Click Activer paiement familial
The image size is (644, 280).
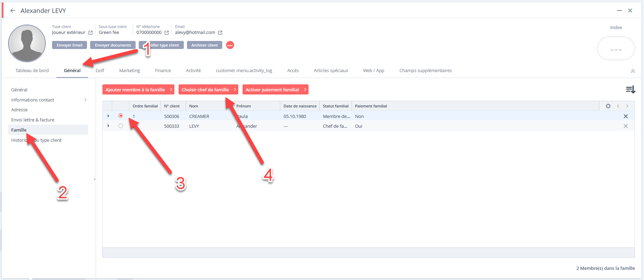click(x=275, y=90)
